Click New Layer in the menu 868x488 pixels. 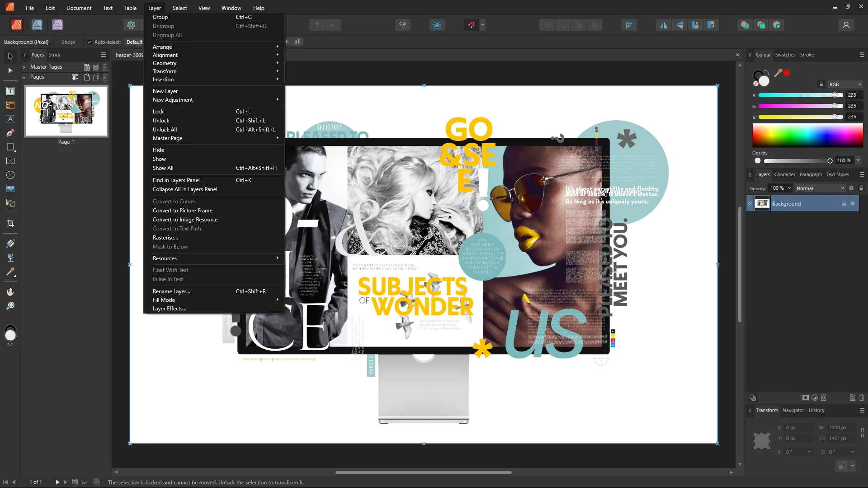(165, 91)
